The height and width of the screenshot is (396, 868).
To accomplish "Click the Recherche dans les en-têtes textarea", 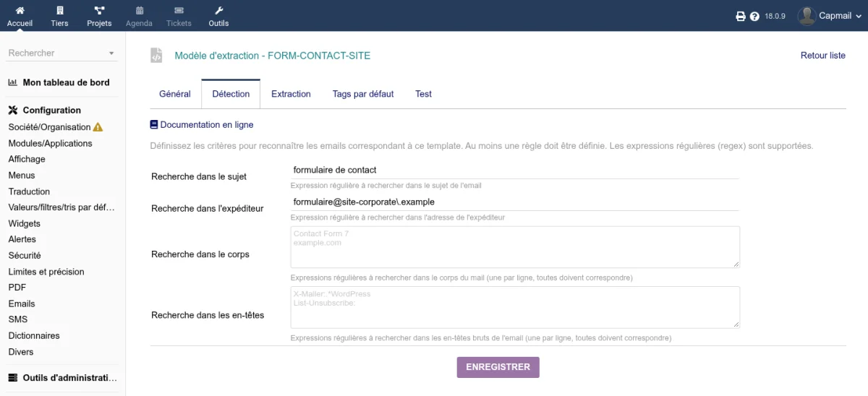I will click(515, 307).
